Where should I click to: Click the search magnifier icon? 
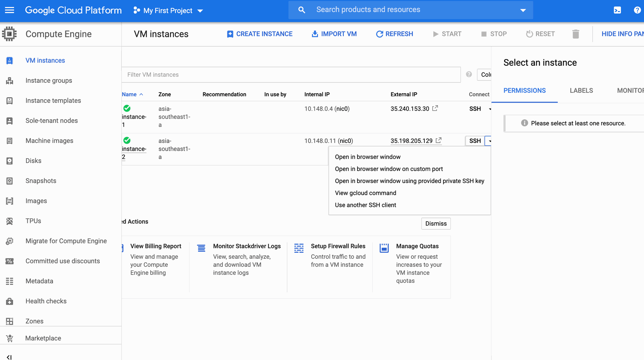tap(302, 10)
